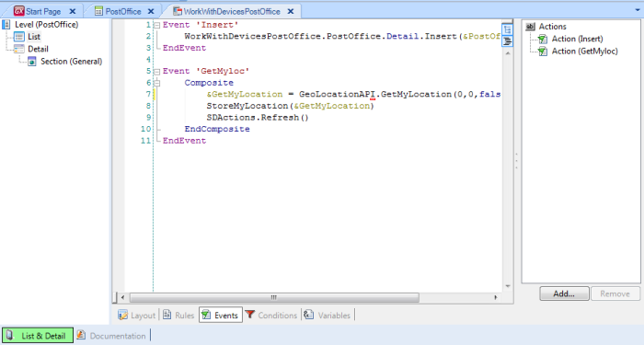The image size is (644, 345).
Task: Click the panel splitter grip handle
Action: pyautogui.click(x=517, y=161)
